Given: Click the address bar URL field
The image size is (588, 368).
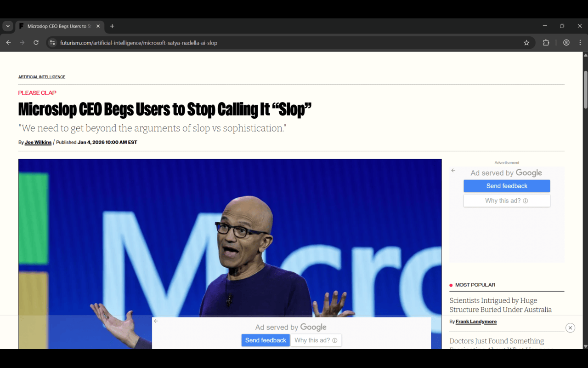Looking at the screenshot, I should tap(289, 43).
